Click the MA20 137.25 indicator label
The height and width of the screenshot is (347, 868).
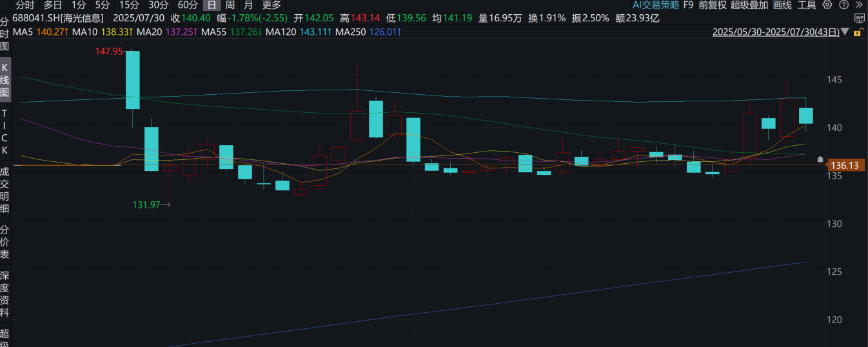click(x=166, y=32)
